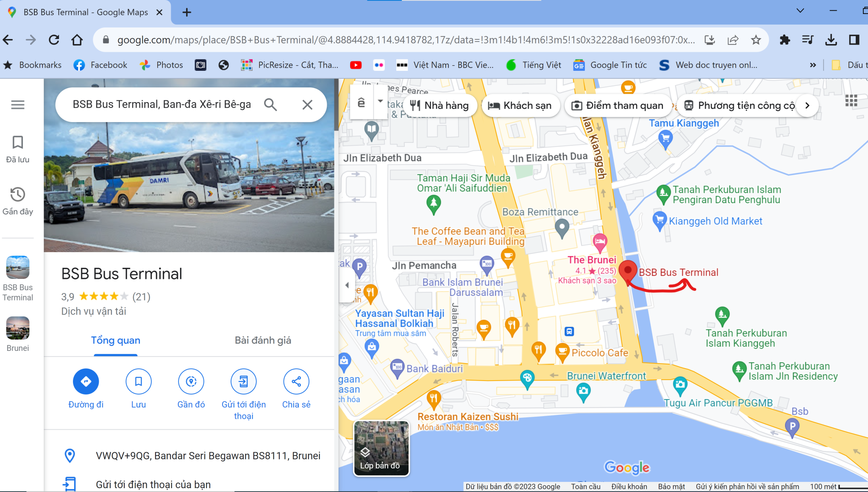
Task: Open the YouTube bookmark icon
Action: (356, 65)
